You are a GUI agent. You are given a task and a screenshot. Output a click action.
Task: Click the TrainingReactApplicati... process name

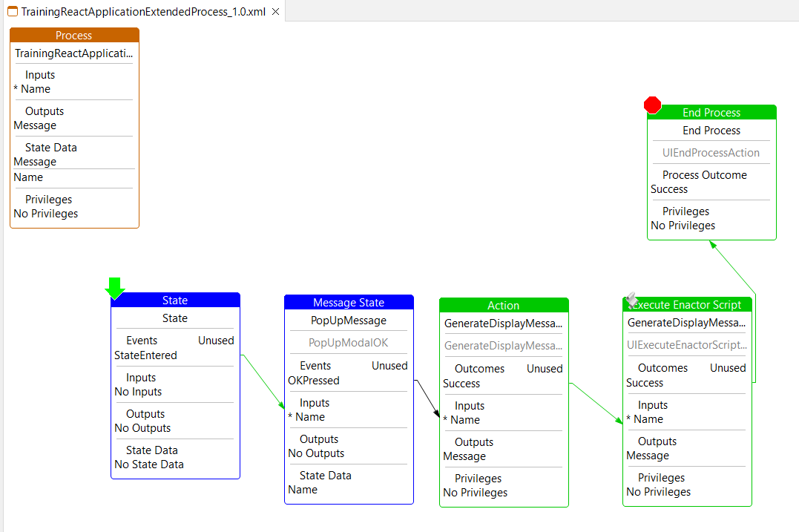point(74,53)
